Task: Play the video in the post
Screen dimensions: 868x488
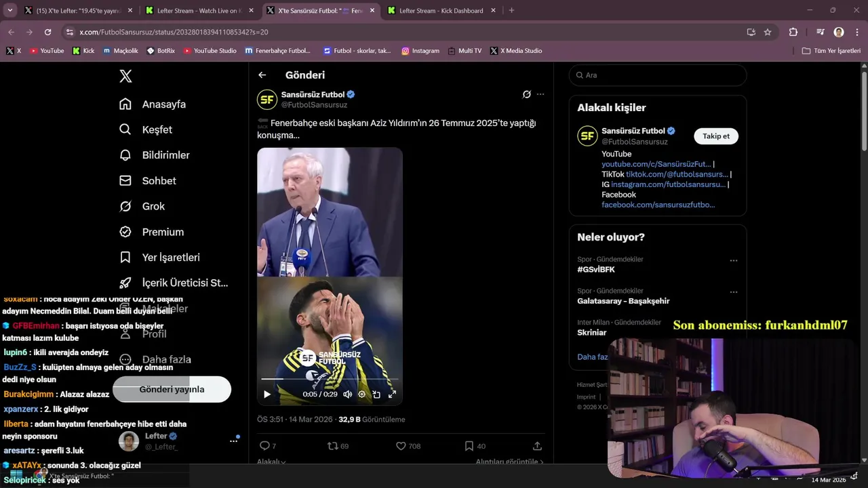Action: point(267,394)
